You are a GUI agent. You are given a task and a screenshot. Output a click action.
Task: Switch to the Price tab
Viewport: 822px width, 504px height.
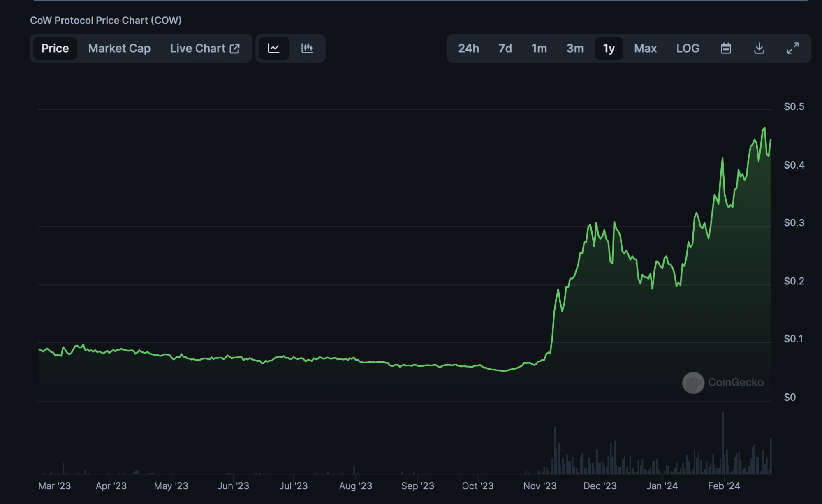pyautogui.click(x=55, y=49)
